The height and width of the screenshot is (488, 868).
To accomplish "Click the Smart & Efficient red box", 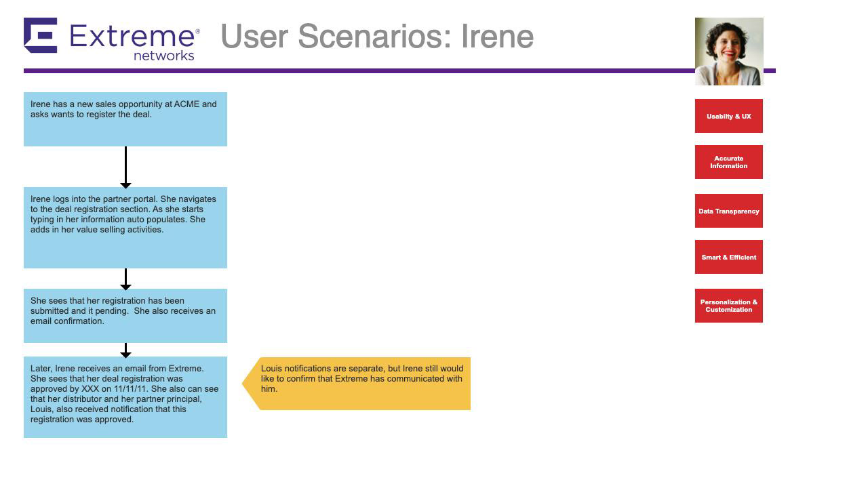I will tap(729, 257).
